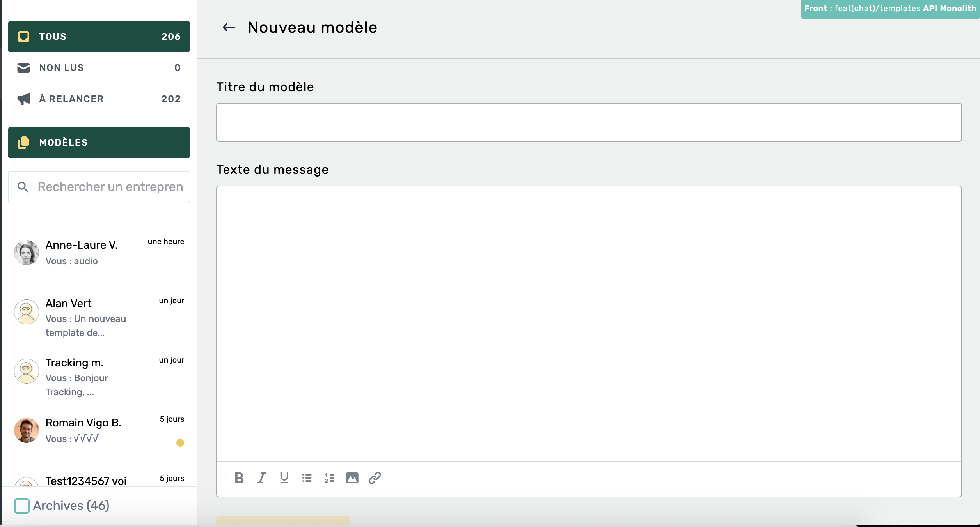
Task: Apply italic formatting to text
Action: click(x=261, y=478)
